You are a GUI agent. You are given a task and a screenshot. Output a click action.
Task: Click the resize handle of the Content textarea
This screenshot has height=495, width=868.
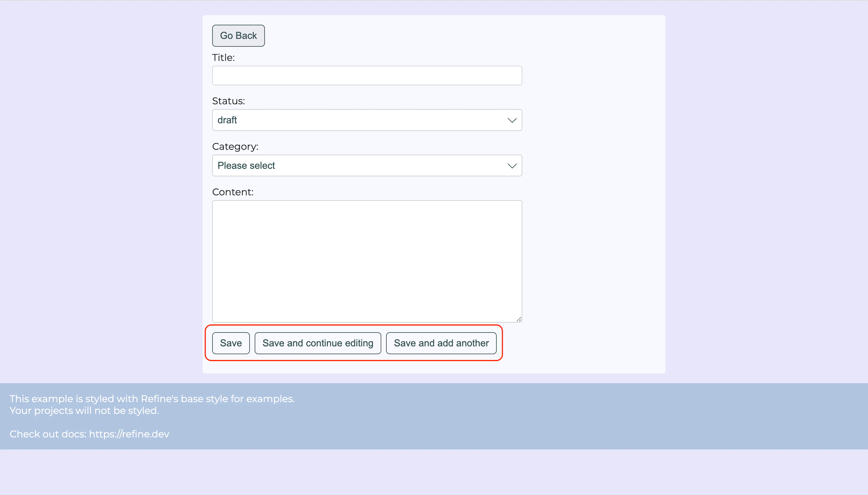(519, 319)
